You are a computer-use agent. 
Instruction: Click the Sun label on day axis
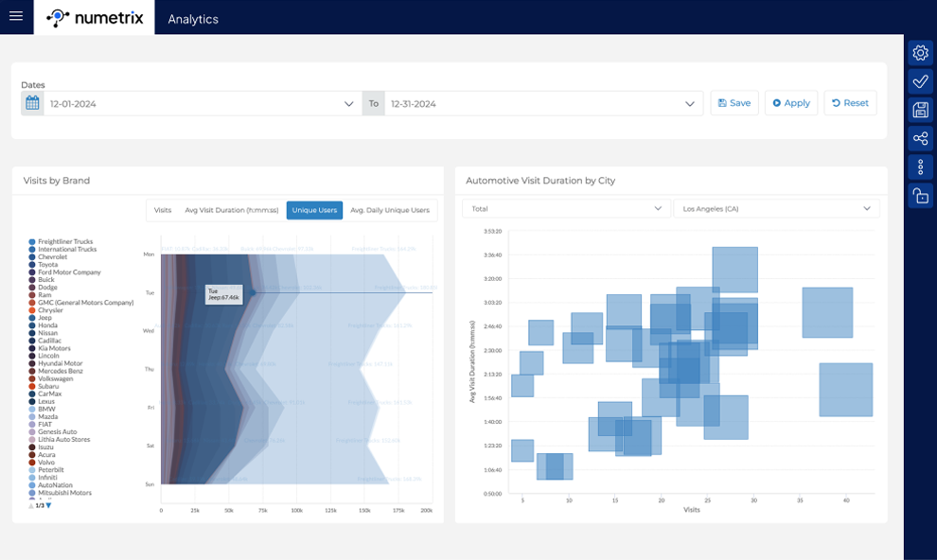click(150, 484)
